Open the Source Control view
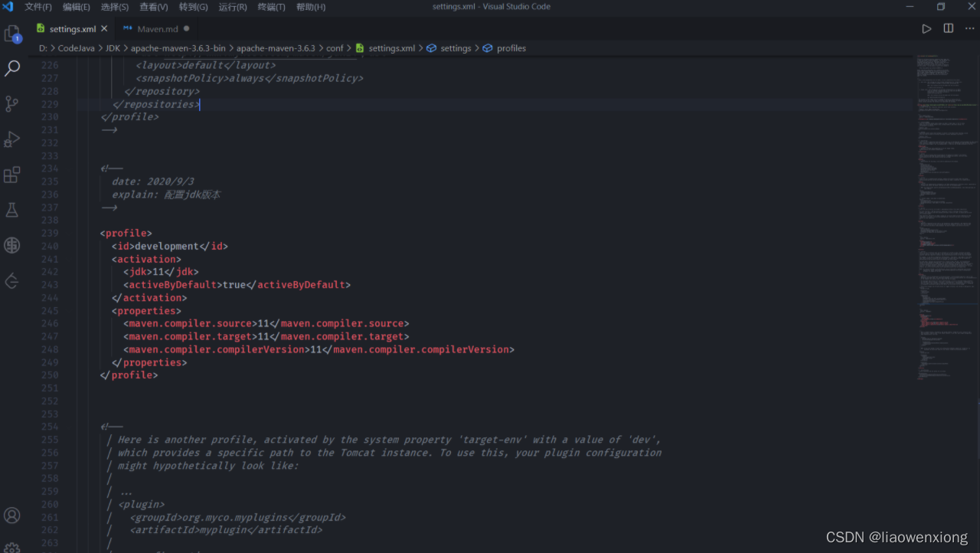The image size is (980, 553). (x=12, y=103)
